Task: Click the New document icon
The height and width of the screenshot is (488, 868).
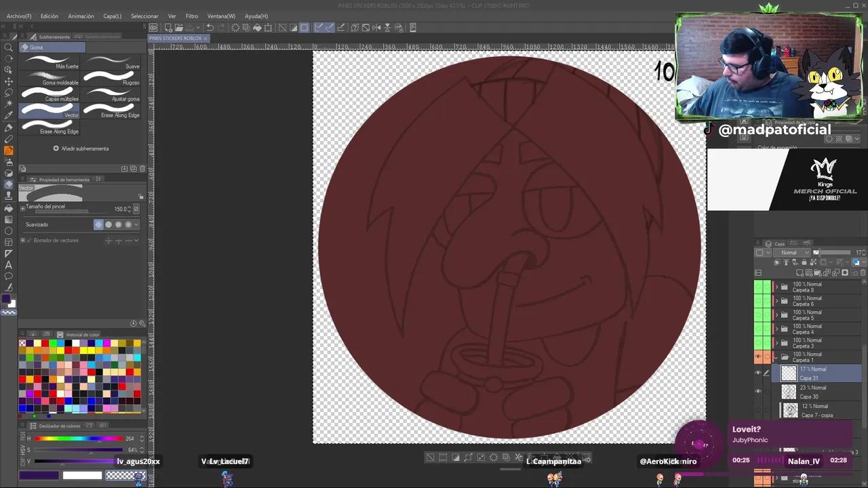Action: (x=168, y=28)
